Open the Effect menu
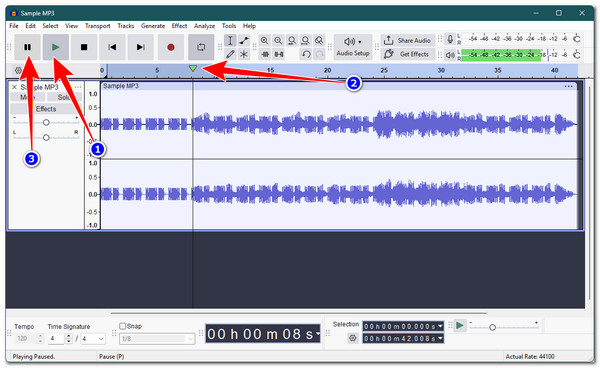The height and width of the screenshot is (368, 600). 179,26
